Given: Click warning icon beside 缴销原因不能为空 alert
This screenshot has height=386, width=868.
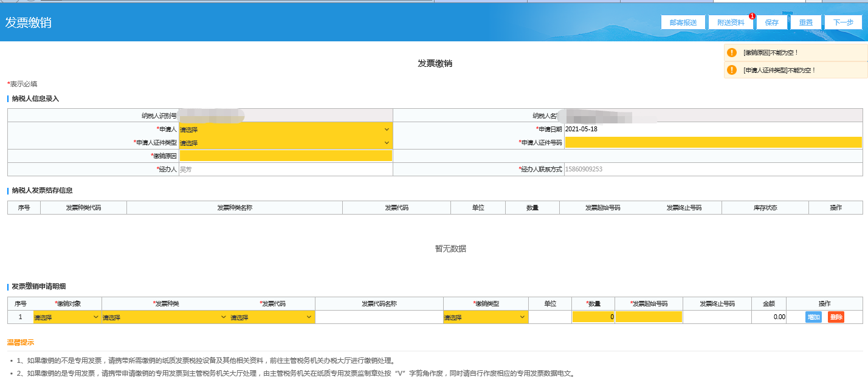Looking at the screenshot, I should (x=732, y=53).
